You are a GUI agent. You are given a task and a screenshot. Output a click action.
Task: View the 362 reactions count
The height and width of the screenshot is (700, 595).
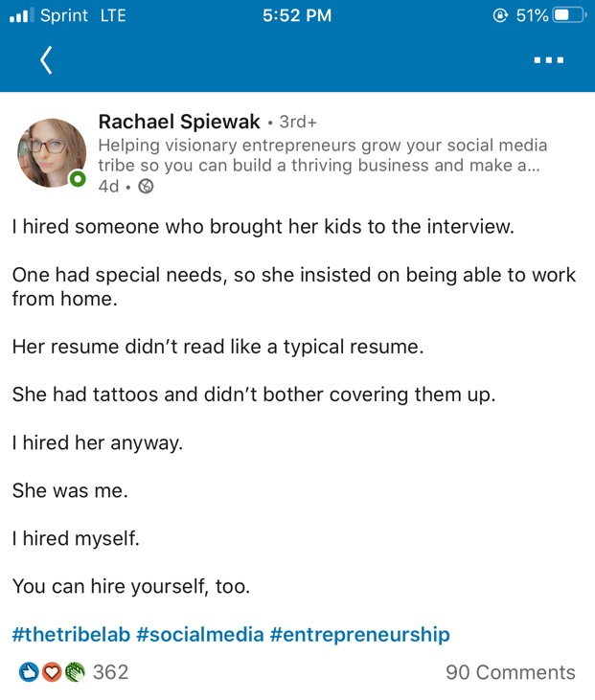(110, 672)
